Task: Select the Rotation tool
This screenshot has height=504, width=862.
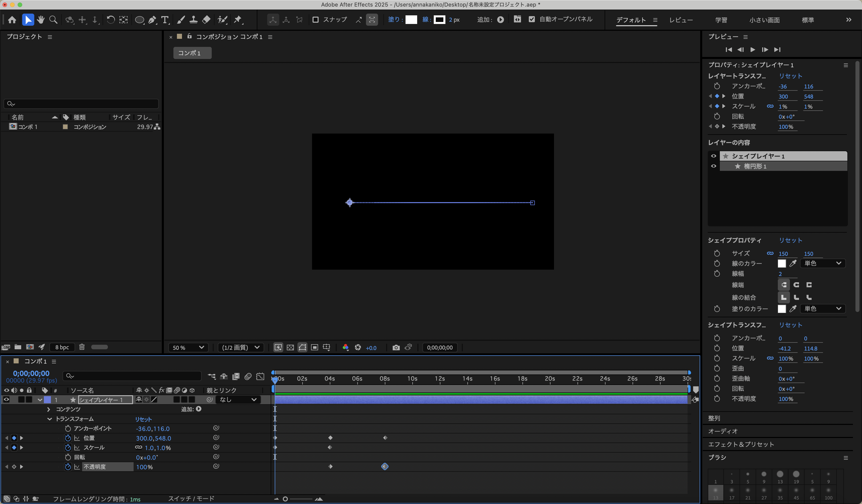Action: tap(110, 20)
